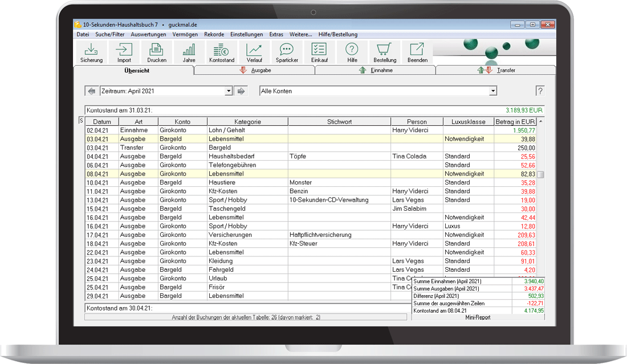Viewport: 627px width, 364px height.
Task: Open the Suche/Filter menu
Action: click(x=110, y=34)
